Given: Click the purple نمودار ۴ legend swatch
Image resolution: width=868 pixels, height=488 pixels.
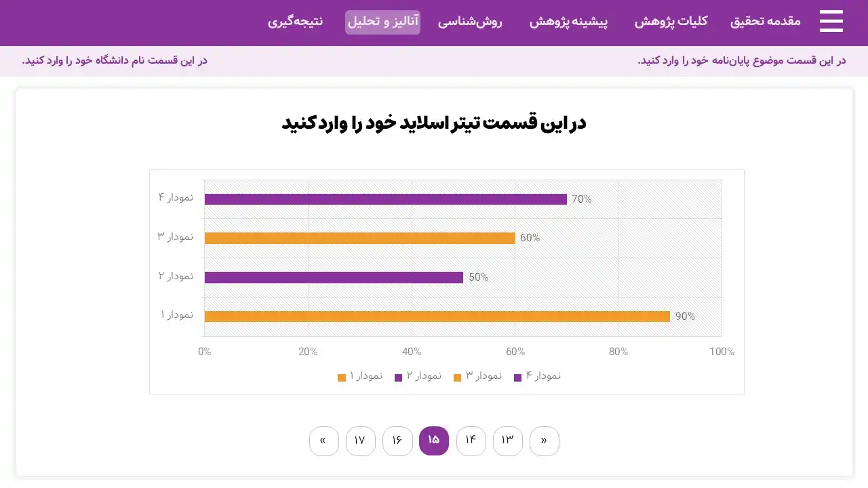Looking at the screenshot, I should [518, 378].
